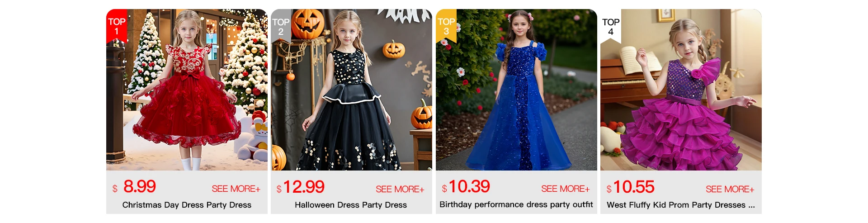Image resolution: width=868 pixels, height=223 pixels.
Task: Open the red Christmas dress product image
Action: coord(187,90)
